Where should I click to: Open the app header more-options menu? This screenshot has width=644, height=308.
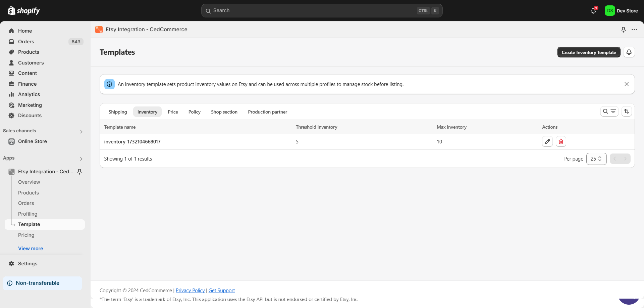[x=634, y=30]
